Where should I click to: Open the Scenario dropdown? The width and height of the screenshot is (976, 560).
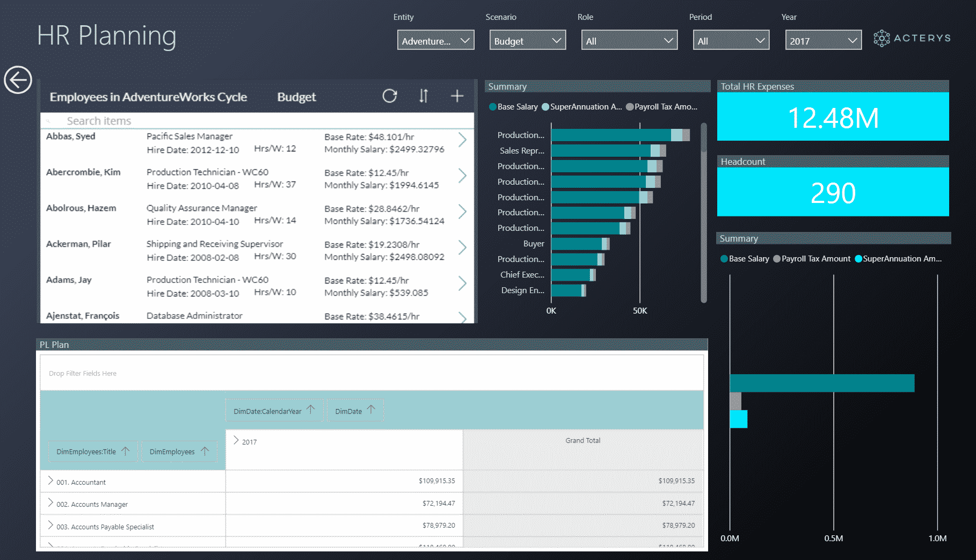coord(527,40)
